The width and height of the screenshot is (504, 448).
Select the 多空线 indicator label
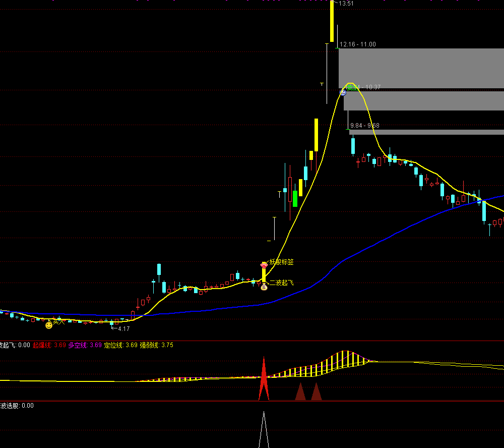(78, 345)
